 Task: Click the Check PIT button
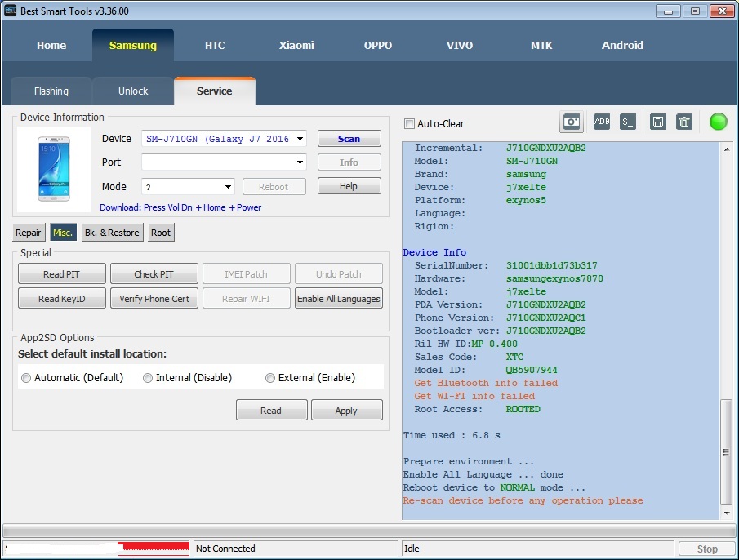[x=154, y=274]
